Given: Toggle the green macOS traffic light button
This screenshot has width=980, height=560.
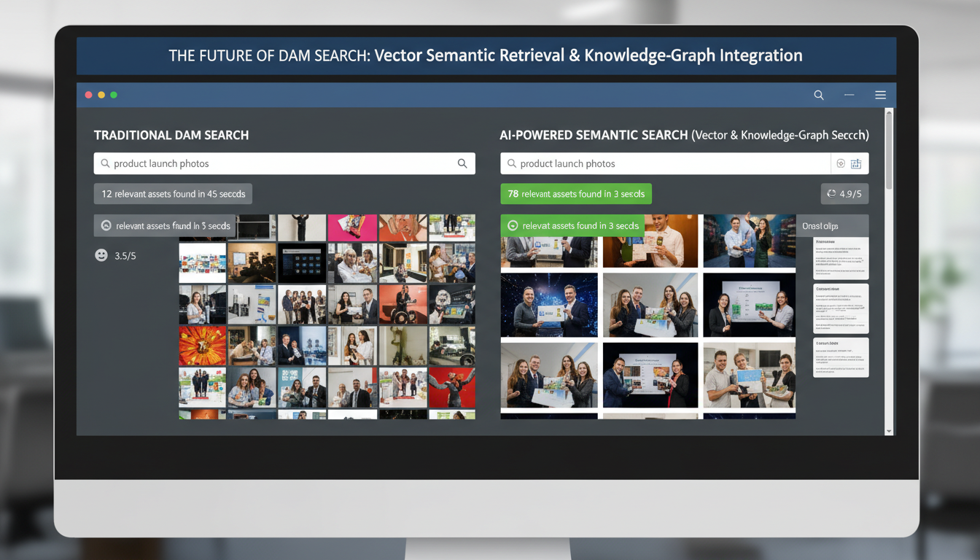Looking at the screenshot, I should click(114, 94).
